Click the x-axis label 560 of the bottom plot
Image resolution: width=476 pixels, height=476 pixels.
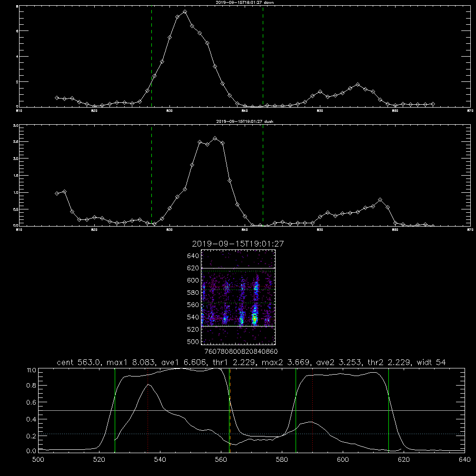(221, 460)
